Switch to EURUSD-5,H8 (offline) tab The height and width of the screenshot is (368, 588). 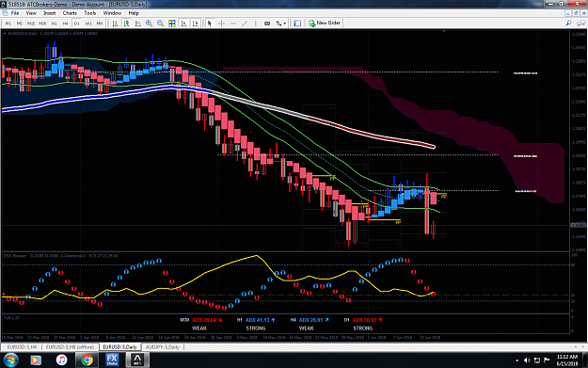[70, 347]
